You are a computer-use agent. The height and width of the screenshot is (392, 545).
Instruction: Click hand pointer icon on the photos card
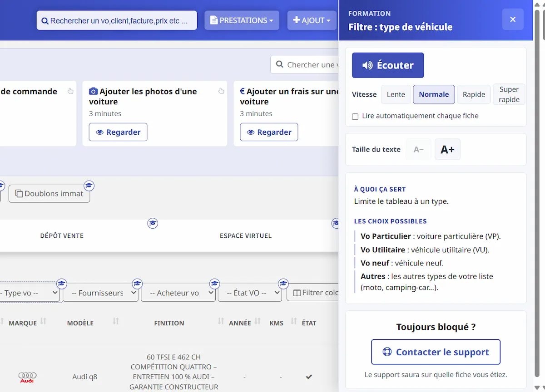[221, 91]
